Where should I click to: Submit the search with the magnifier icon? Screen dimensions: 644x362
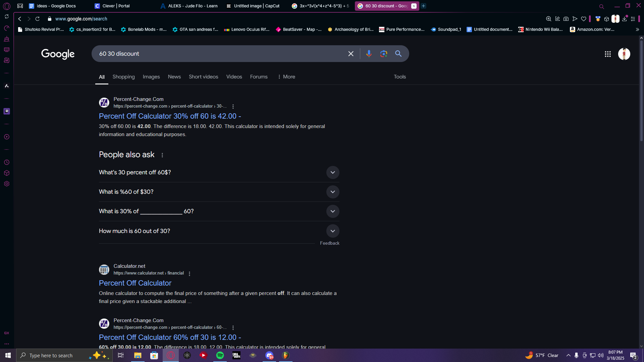click(x=398, y=54)
